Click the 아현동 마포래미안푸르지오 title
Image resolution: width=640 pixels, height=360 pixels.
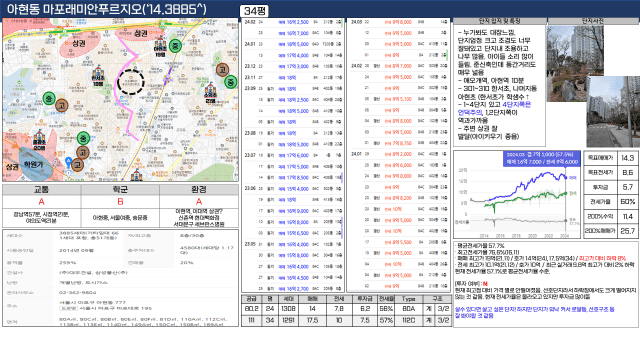[107, 9]
